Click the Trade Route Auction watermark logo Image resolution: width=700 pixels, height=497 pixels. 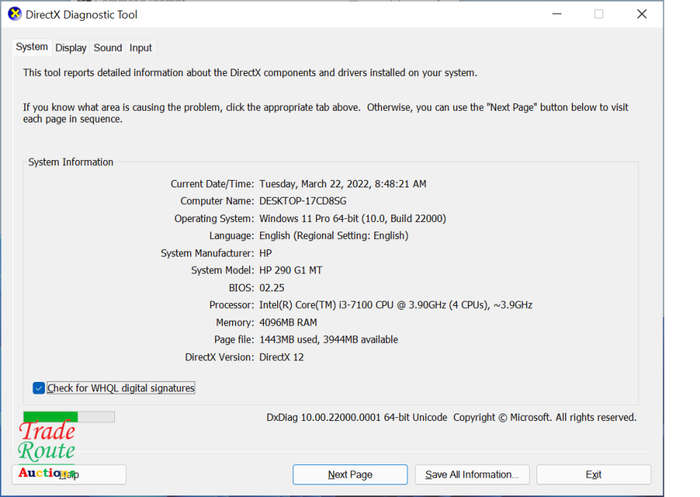click(47, 449)
